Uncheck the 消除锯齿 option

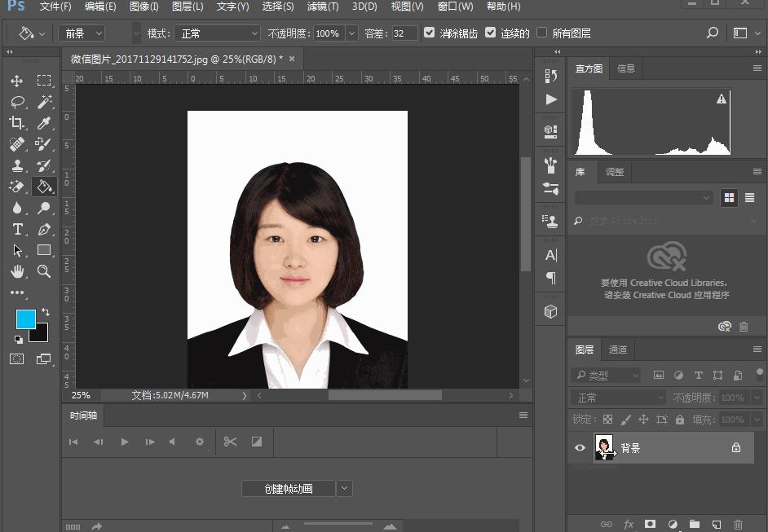tap(428, 33)
